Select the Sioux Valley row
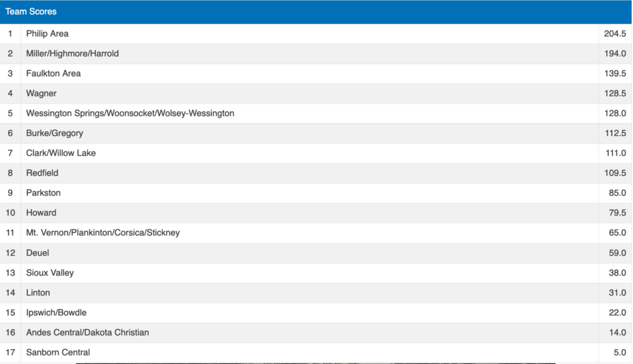 pyautogui.click(x=49, y=273)
